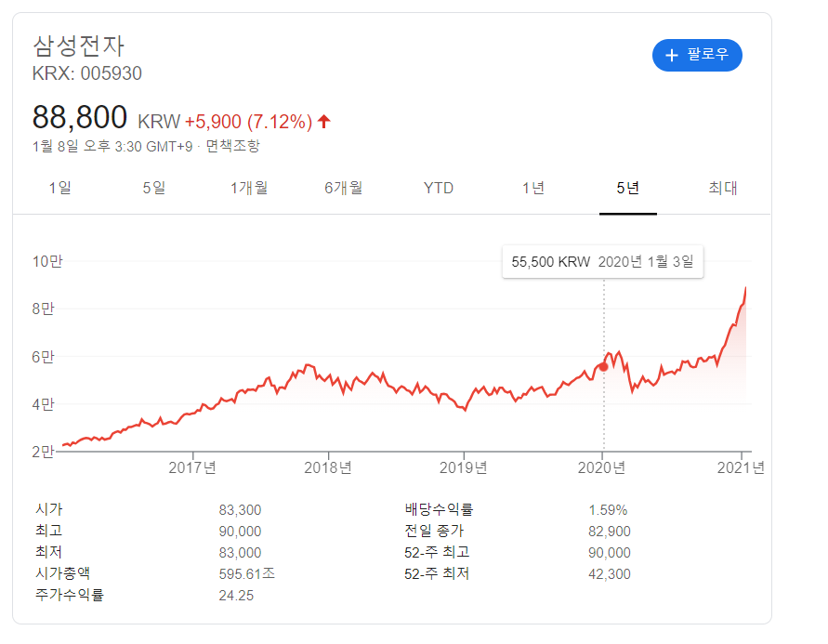Screen dimensions: 828x644
Task: Click the 52-주 최저 value 42,300
Action: pyautogui.click(x=610, y=573)
